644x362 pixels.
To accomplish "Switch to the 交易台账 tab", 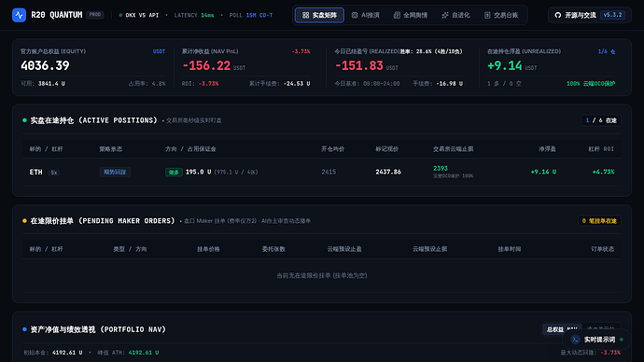I will tap(501, 15).
